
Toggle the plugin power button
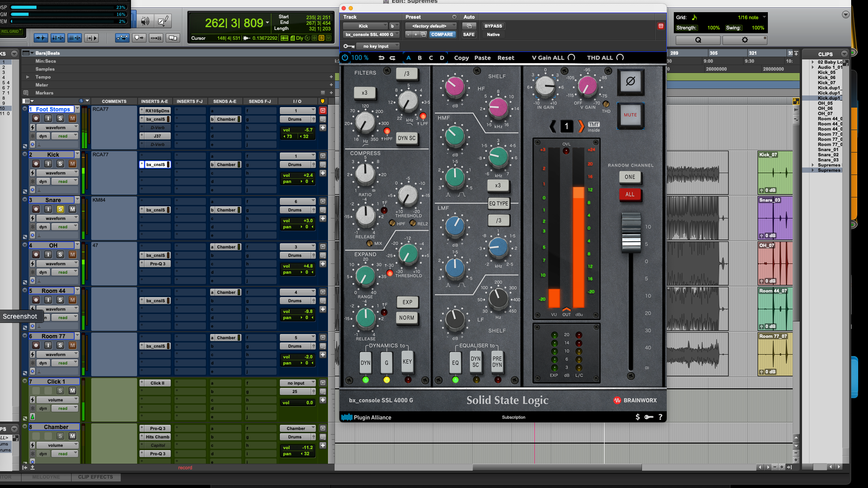click(x=345, y=58)
